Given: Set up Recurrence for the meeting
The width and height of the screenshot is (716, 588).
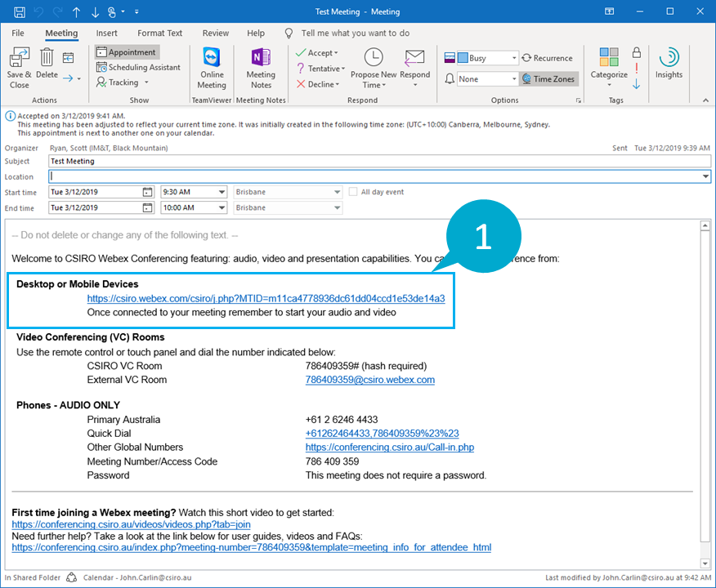Looking at the screenshot, I should tap(547, 58).
